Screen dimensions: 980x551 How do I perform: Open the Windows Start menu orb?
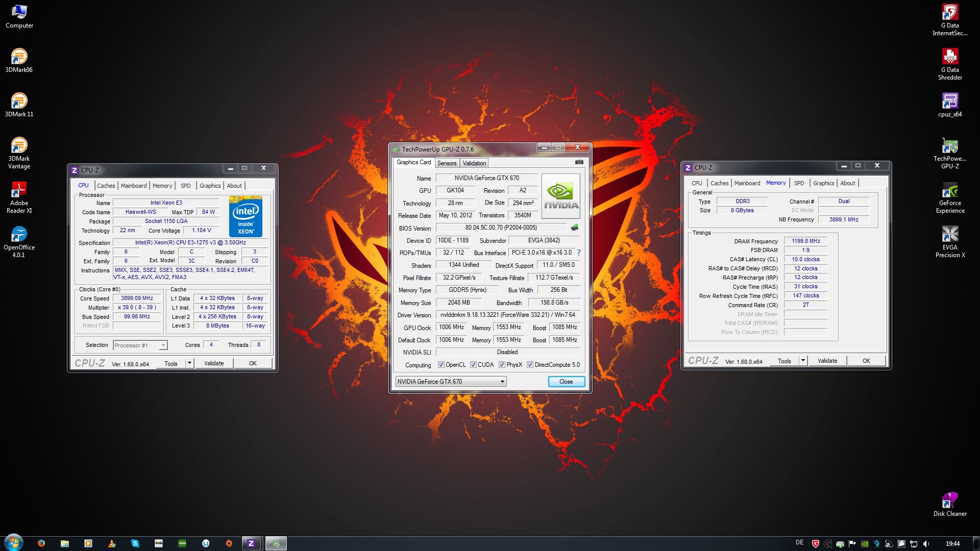pos(14,543)
